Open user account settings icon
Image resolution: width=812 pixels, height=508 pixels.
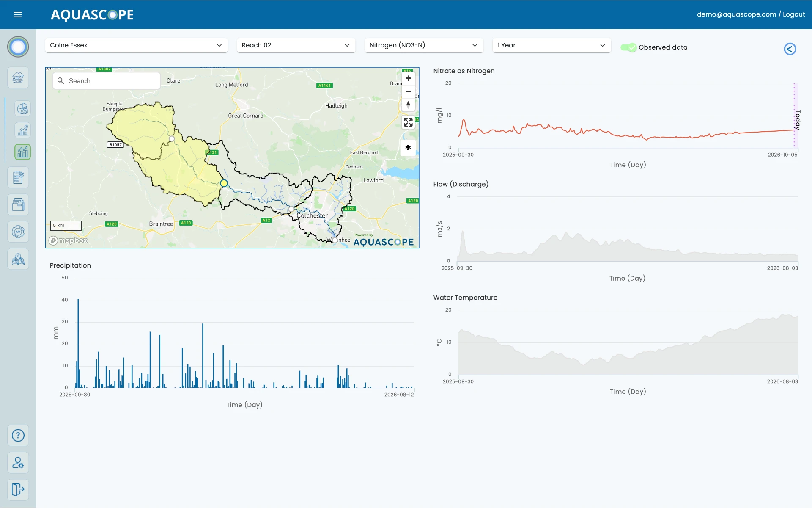coord(18,462)
